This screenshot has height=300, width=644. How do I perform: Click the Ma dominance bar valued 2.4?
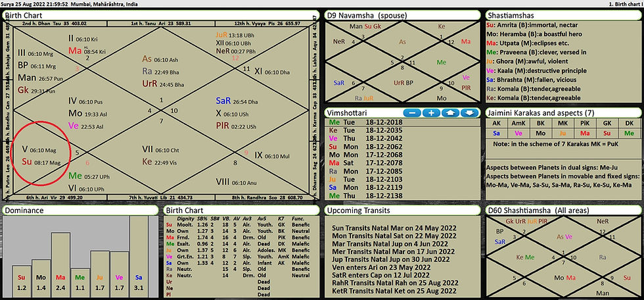click(x=60, y=264)
